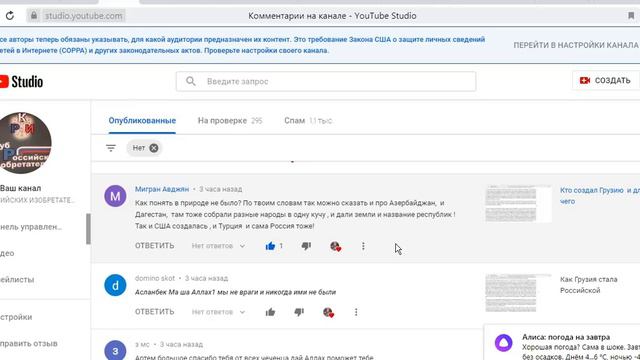640x360 pixels.
Task: Toggle like on Мигран Авджян's comment
Action: 270,246
